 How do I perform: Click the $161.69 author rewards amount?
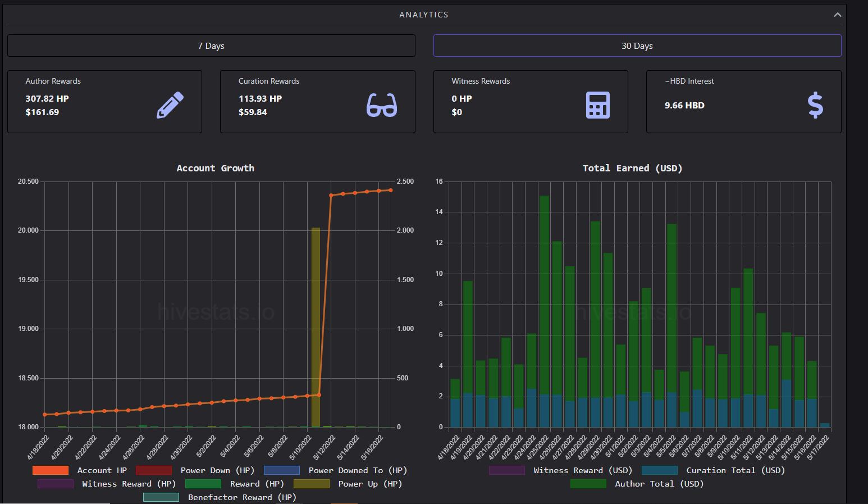(42, 112)
